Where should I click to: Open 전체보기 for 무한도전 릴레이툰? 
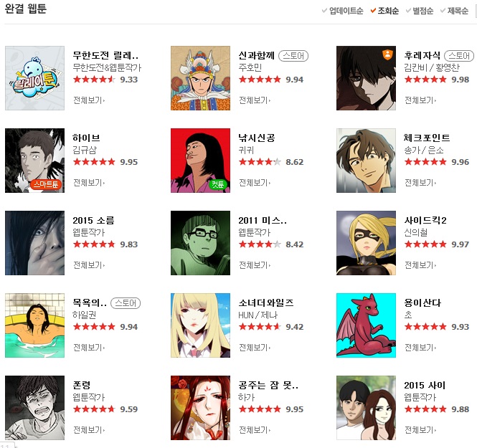coord(89,100)
